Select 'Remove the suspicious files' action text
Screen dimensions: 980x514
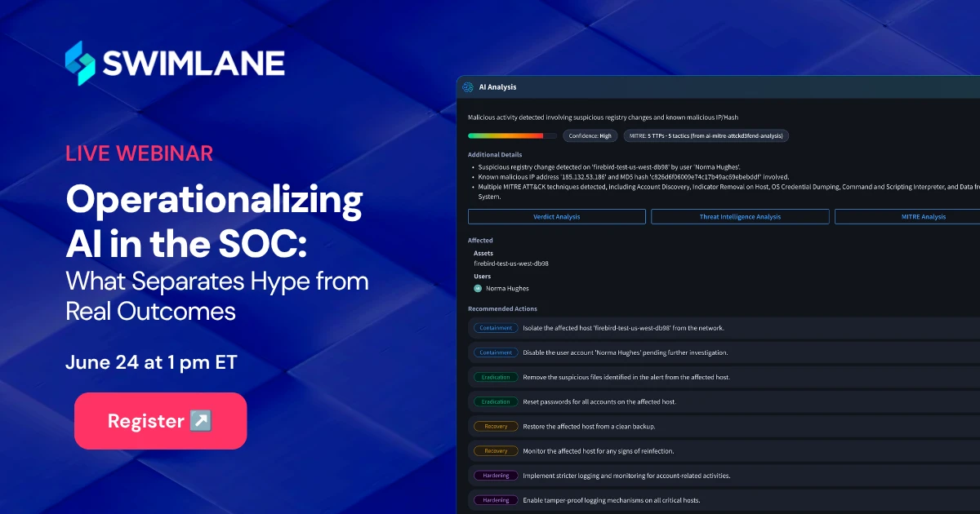click(626, 377)
